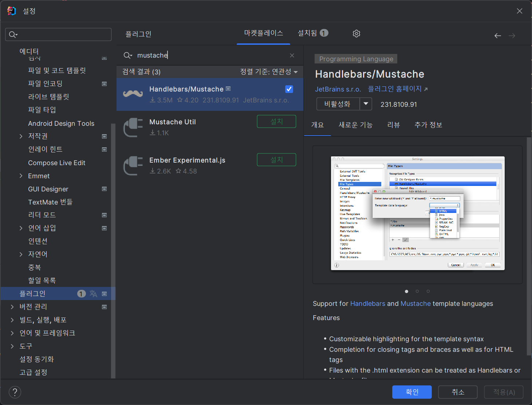Navigate back with the left arrow
The image size is (532, 405).
pos(498,36)
